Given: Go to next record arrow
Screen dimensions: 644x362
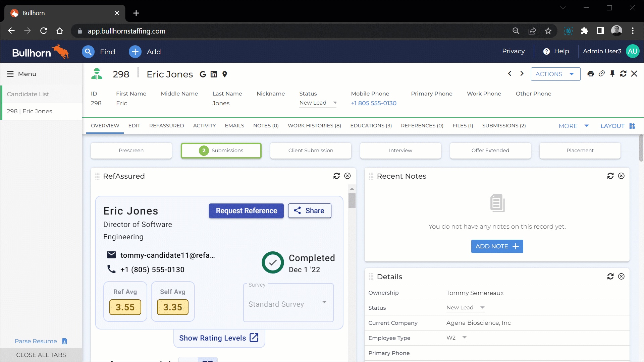Looking at the screenshot, I should point(522,73).
